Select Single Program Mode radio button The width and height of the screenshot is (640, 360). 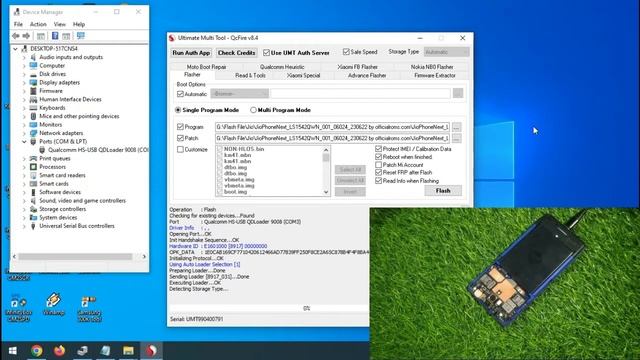pyautogui.click(x=178, y=110)
